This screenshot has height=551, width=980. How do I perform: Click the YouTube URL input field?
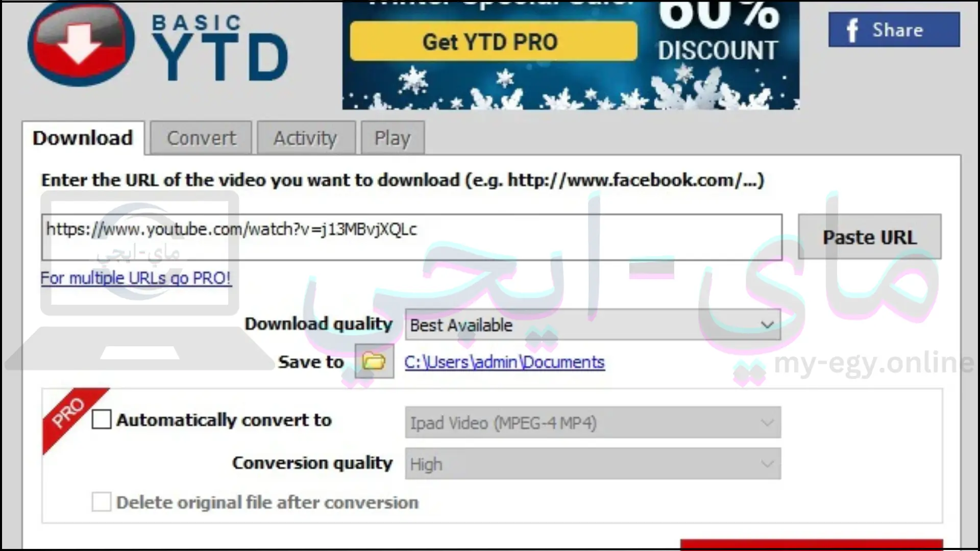(410, 237)
